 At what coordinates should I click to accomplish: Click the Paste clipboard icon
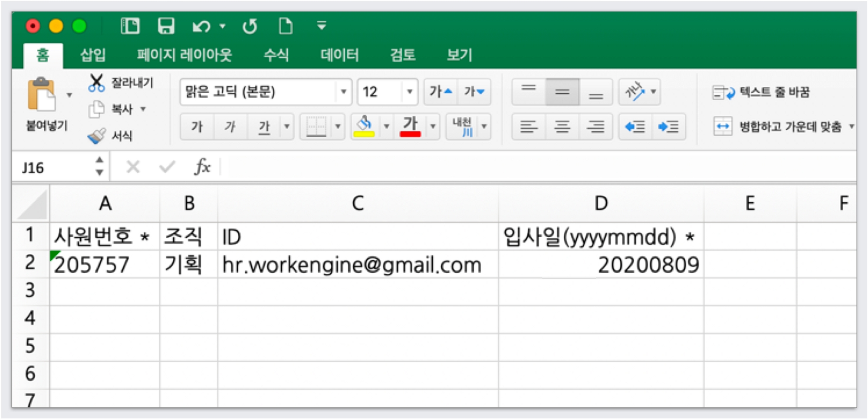click(x=41, y=95)
